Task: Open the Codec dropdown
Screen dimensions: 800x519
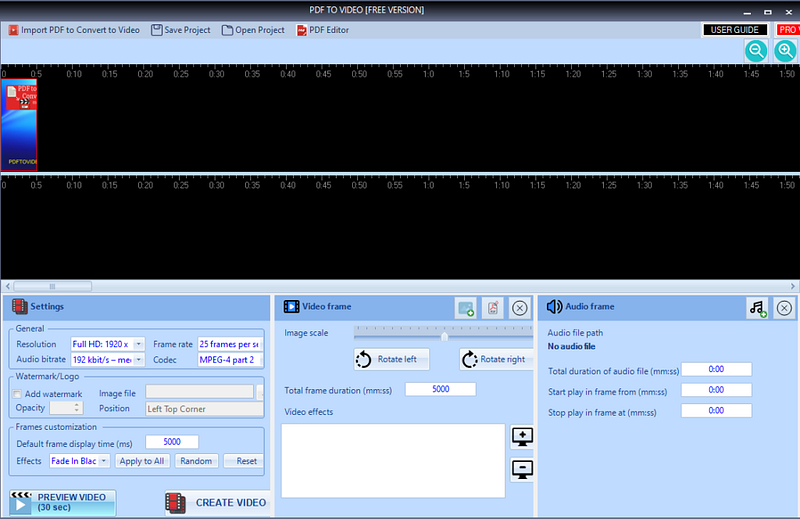Action: click(x=230, y=359)
